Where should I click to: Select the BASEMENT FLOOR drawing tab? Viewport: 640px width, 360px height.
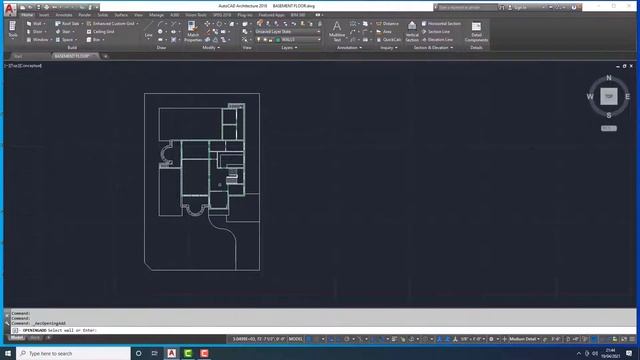point(75,56)
